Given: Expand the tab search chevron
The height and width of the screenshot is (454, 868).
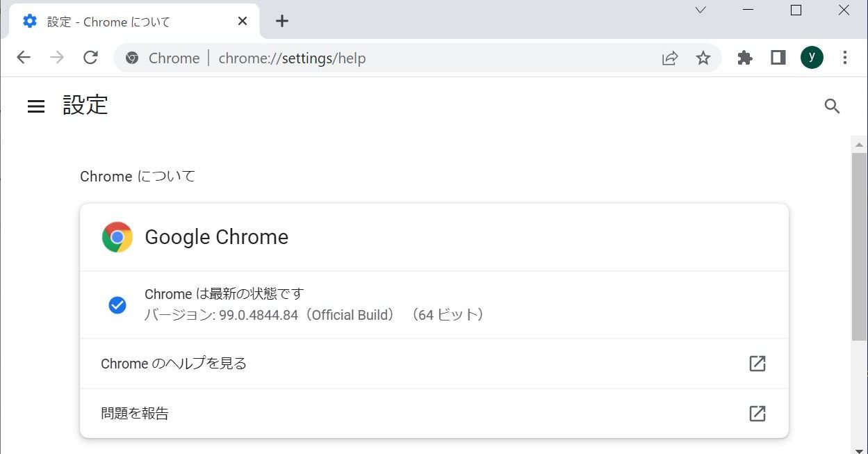Looking at the screenshot, I should click(701, 10).
